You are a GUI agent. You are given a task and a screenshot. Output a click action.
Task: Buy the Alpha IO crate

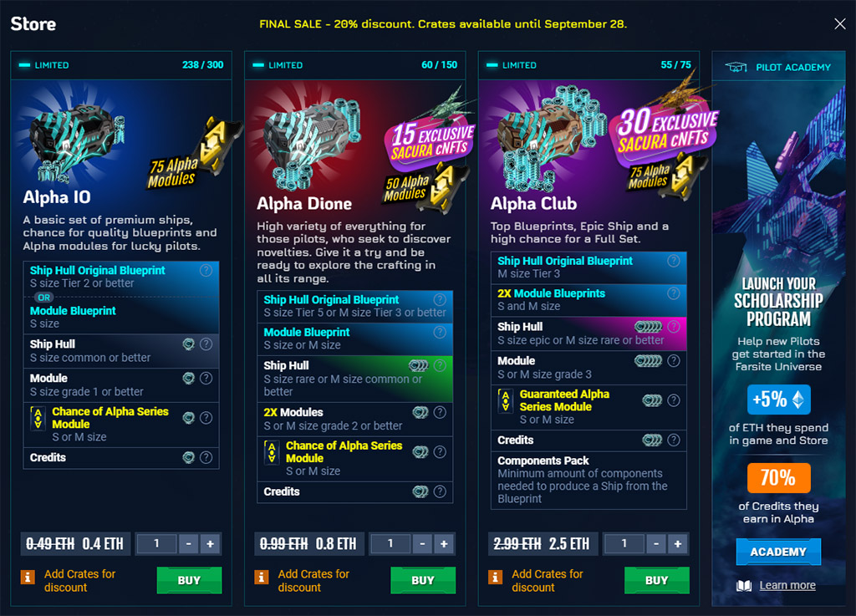click(x=189, y=580)
